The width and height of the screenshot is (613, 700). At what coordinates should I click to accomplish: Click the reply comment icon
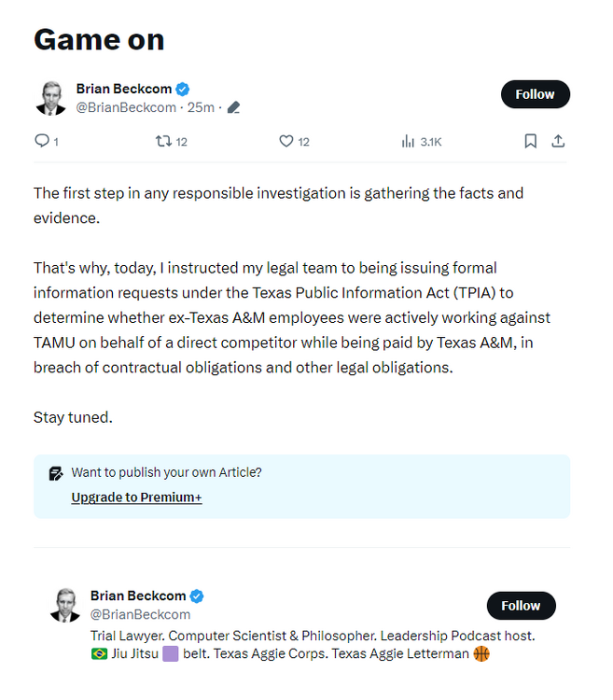[x=41, y=141]
